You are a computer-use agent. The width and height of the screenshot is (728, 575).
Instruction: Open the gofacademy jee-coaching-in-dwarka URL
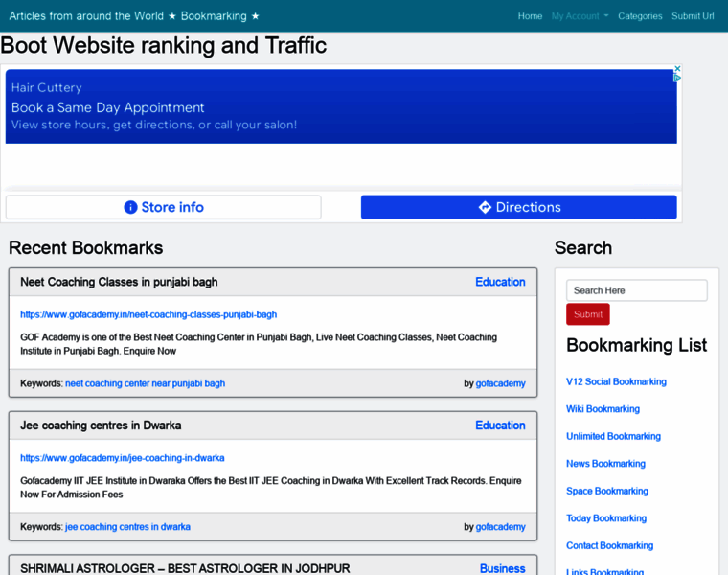click(122, 458)
